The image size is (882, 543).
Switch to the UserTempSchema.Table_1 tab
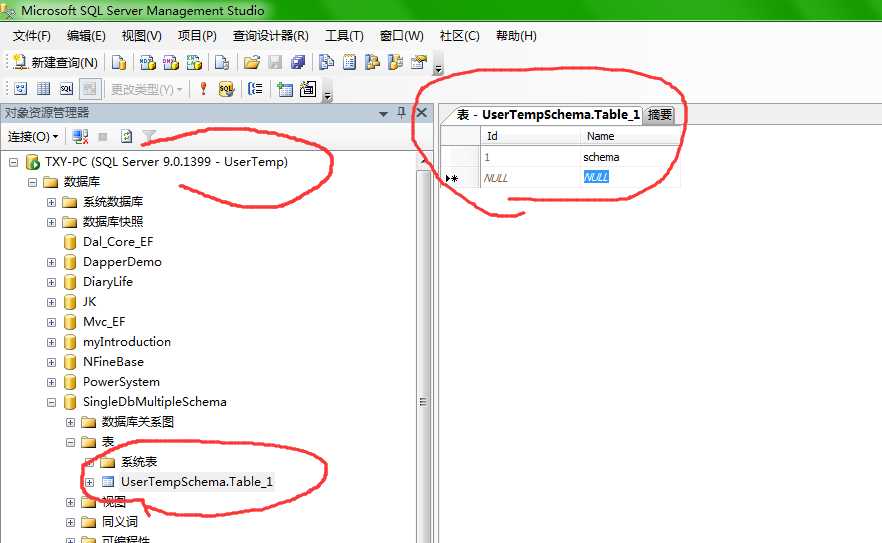548,115
